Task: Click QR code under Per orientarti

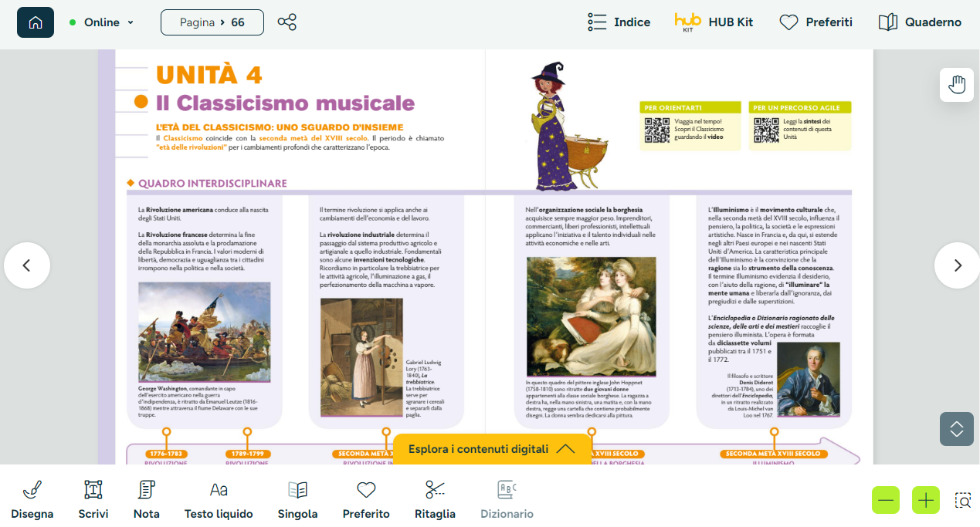Action: (656, 130)
